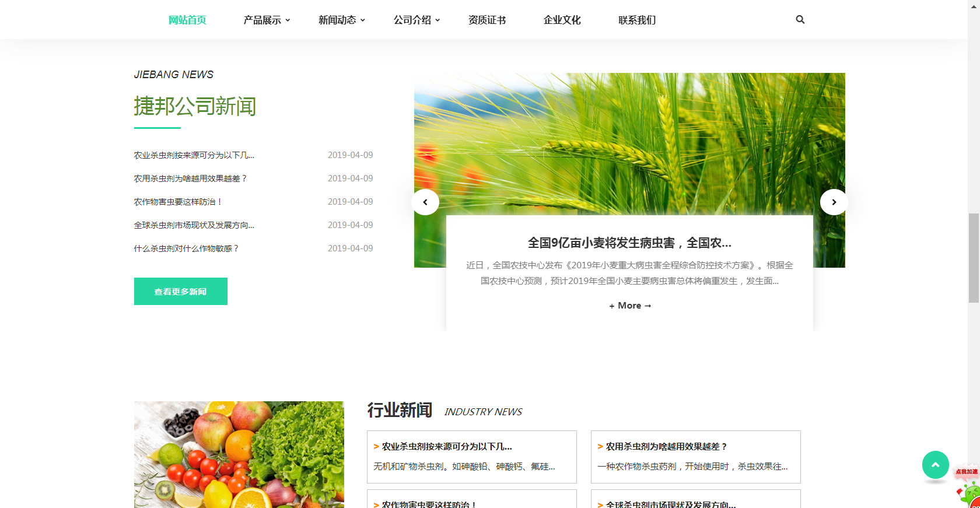Click the fruits and vegetables image

(239, 454)
